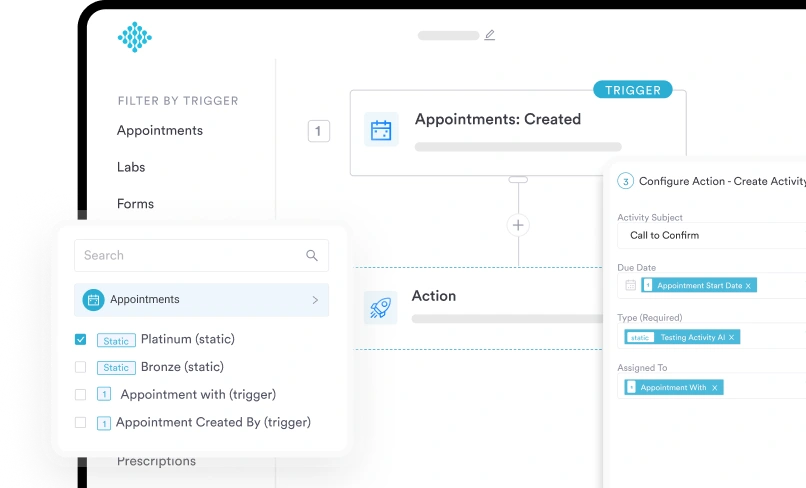Click the rocket icon on Action card
The width and height of the screenshot is (806, 488).
(x=381, y=307)
